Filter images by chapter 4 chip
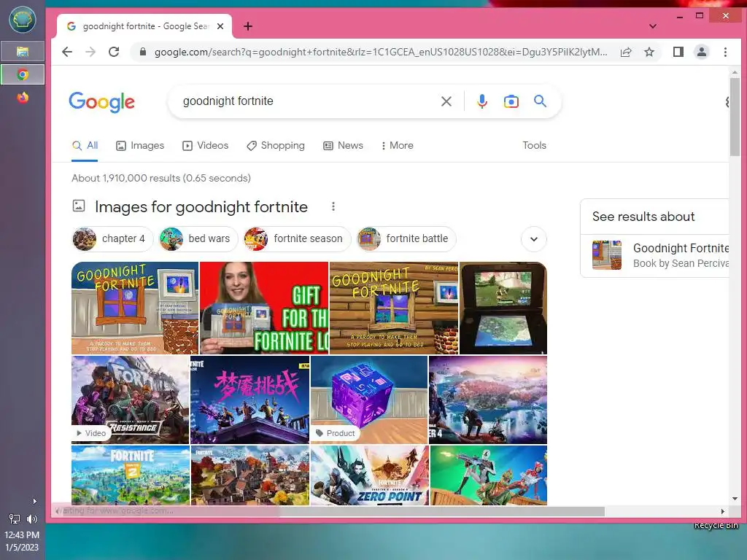Viewport: 747px width, 560px height. point(112,238)
